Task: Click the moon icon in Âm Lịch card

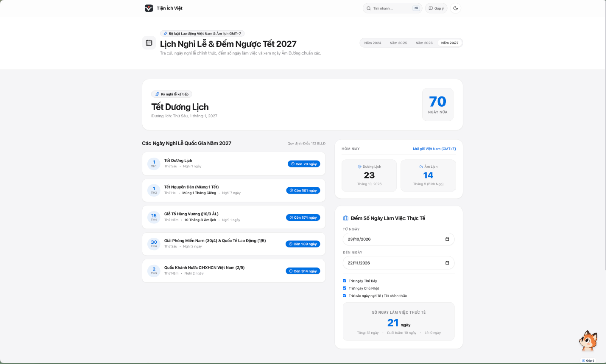Action: 421,166
